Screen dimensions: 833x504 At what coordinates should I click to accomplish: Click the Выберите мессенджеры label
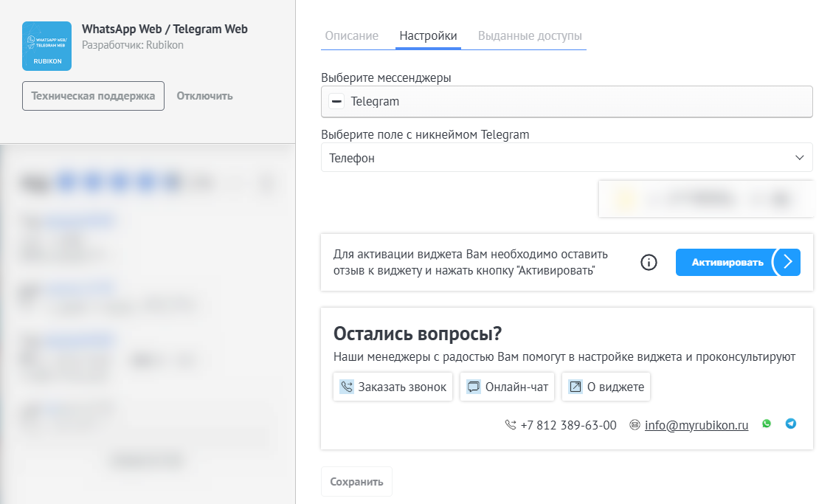(x=386, y=77)
